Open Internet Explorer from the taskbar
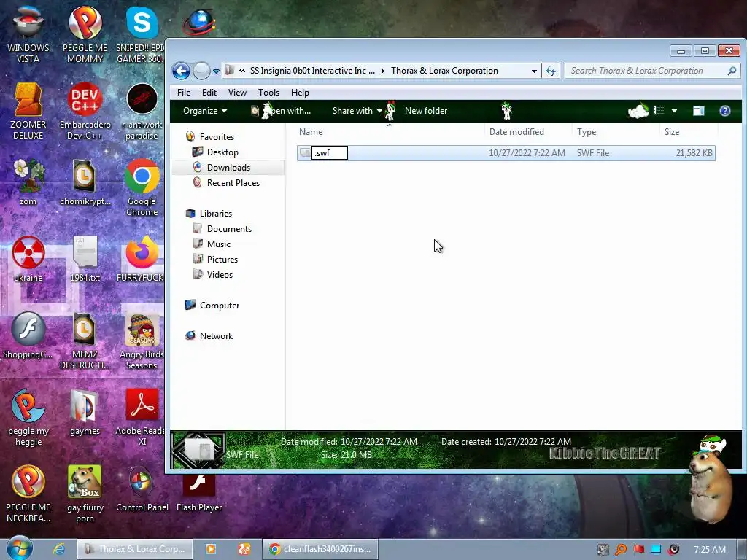Image resolution: width=747 pixels, height=560 pixels. (58, 549)
